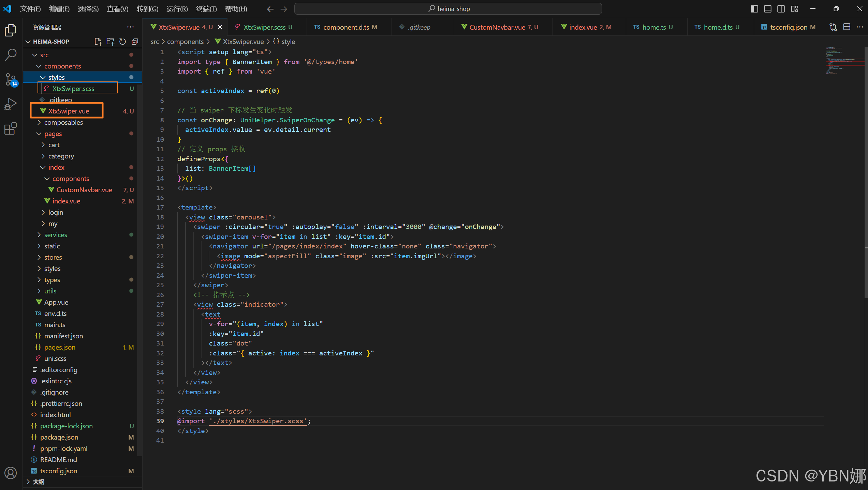Open the 终端(T) menu
Screen dimensions: 868x490
point(206,9)
